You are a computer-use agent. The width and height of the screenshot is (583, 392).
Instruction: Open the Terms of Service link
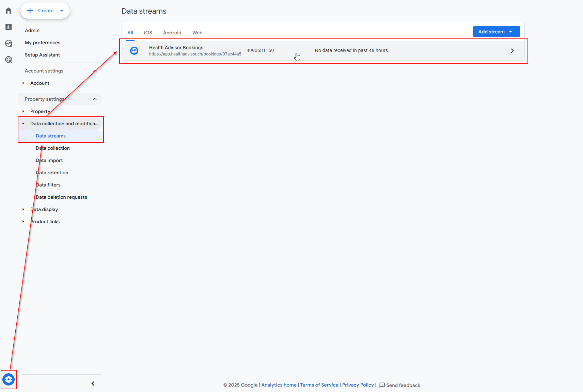pyautogui.click(x=319, y=385)
